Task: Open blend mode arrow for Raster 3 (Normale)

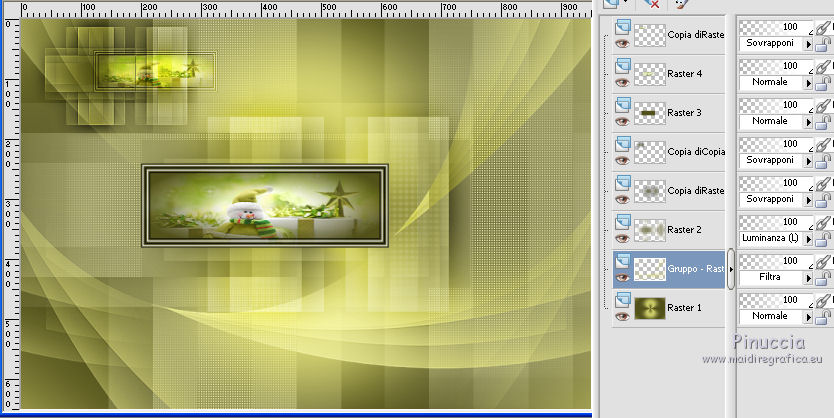Action: [x=808, y=122]
